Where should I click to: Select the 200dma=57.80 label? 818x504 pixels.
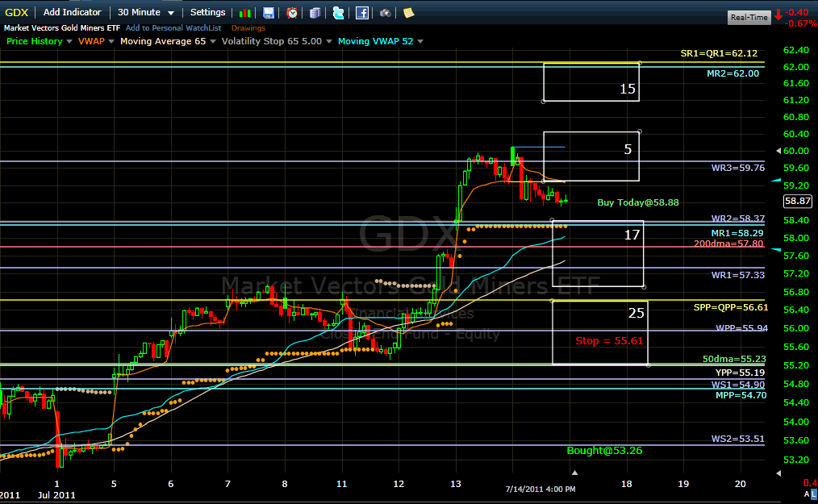tap(728, 244)
